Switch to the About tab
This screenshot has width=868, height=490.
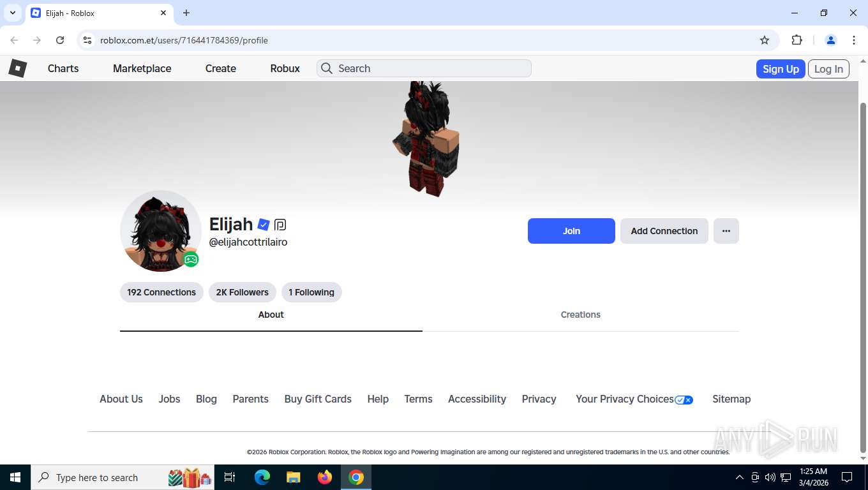(x=271, y=315)
